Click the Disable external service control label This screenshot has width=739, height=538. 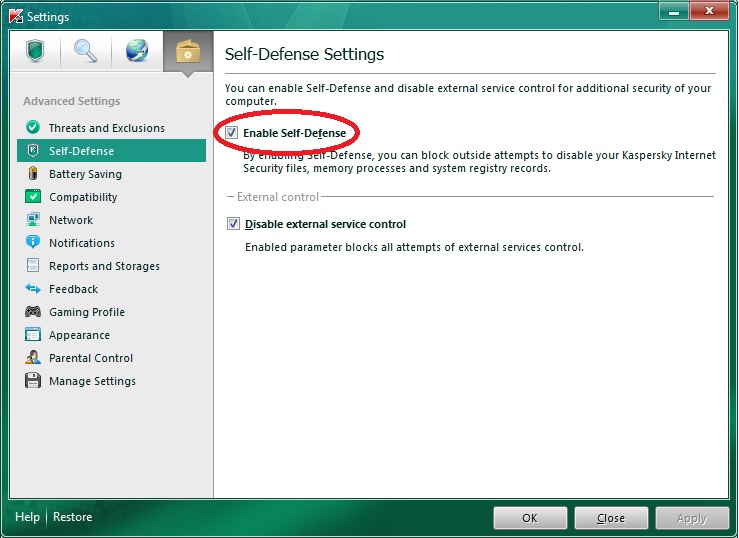(x=325, y=224)
